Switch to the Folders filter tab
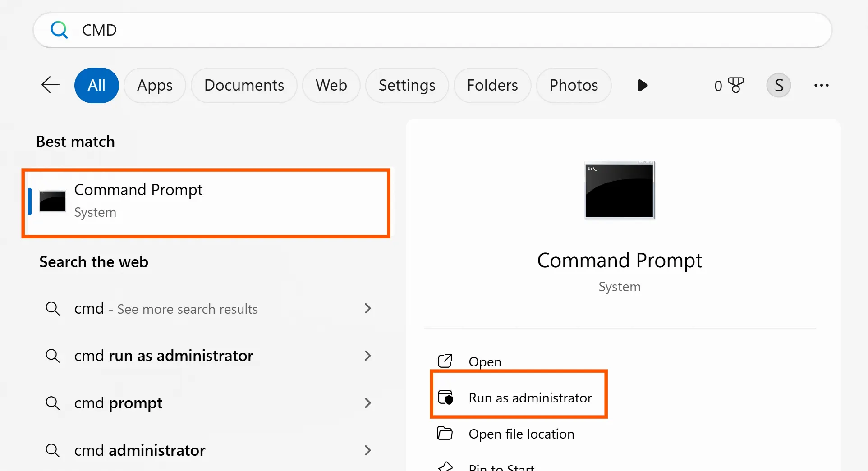The height and width of the screenshot is (471, 868). [492, 85]
